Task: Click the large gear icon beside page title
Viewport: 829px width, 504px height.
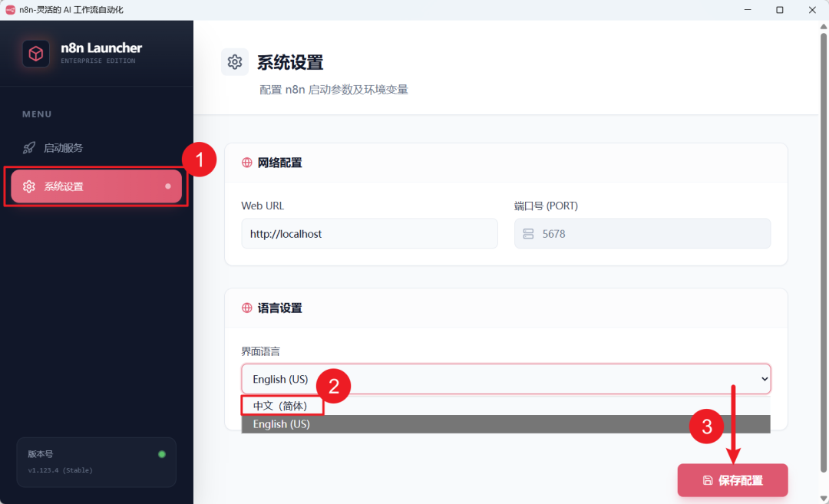Action: 235,62
